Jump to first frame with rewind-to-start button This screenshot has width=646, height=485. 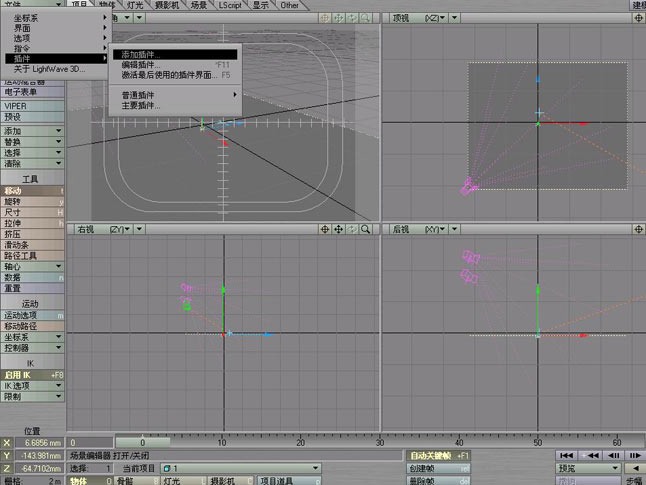tap(567, 455)
